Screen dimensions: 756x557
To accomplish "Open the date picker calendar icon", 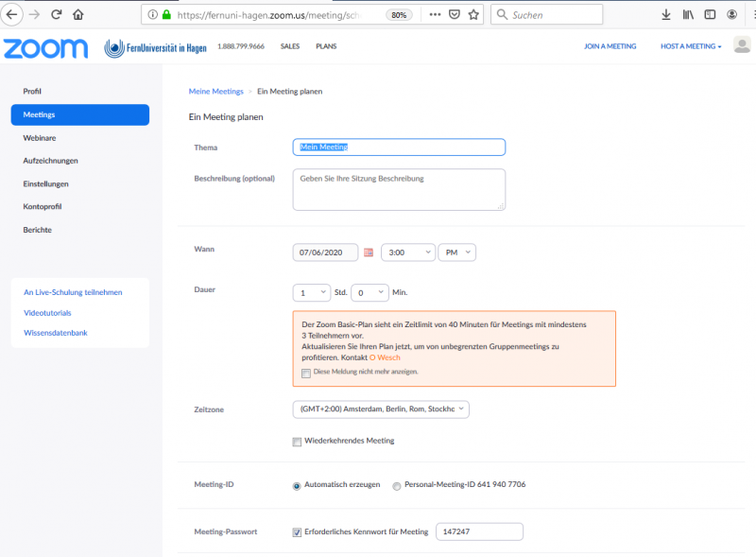I will point(369,252).
